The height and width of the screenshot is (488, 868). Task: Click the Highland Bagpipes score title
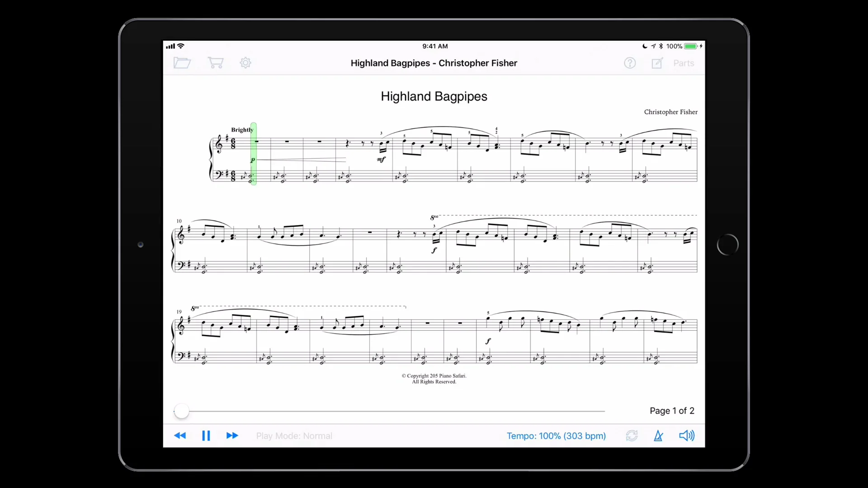(x=434, y=96)
